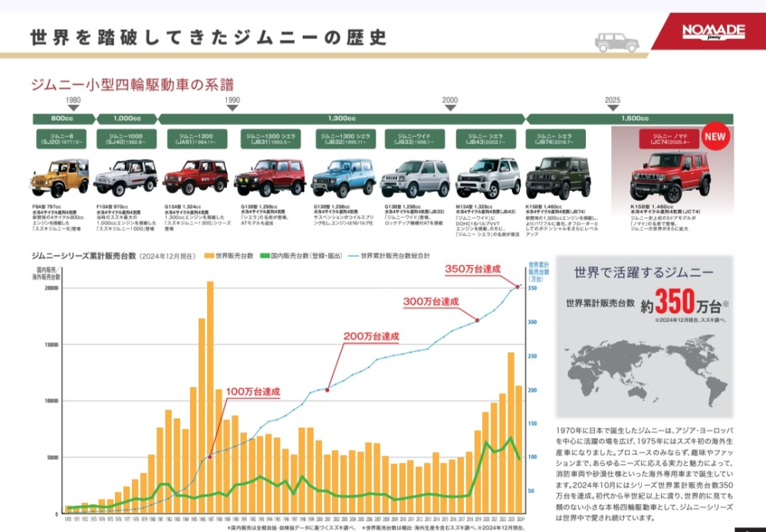Click the 800cc engine band
The image size is (766, 532).
point(64,119)
